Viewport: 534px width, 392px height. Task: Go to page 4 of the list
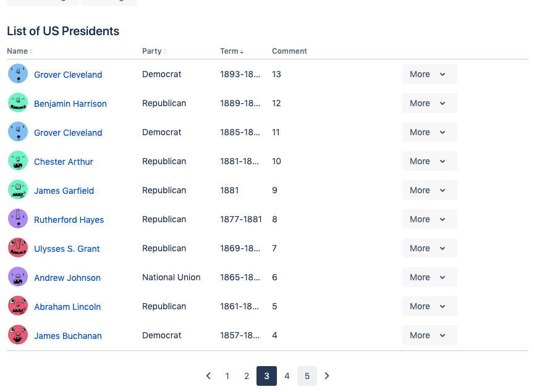[x=287, y=376]
